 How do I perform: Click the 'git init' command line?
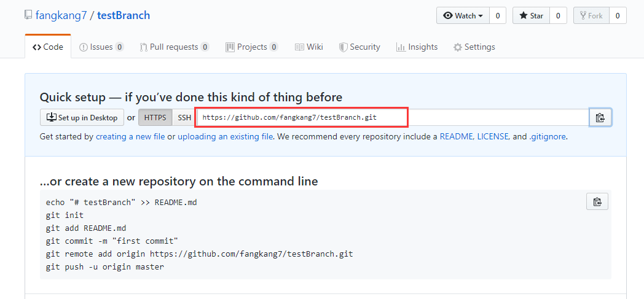(65, 216)
